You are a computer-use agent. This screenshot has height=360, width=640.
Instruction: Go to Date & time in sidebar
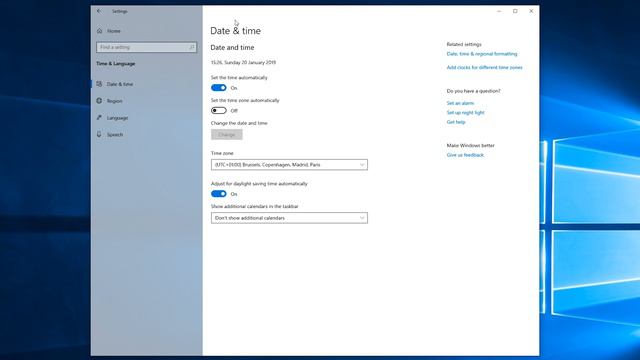120,84
